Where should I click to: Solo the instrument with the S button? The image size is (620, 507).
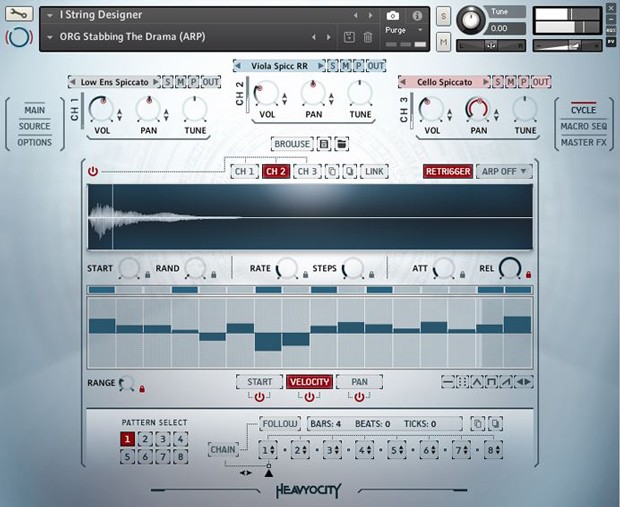pyautogui.click(x=443, y=17)
